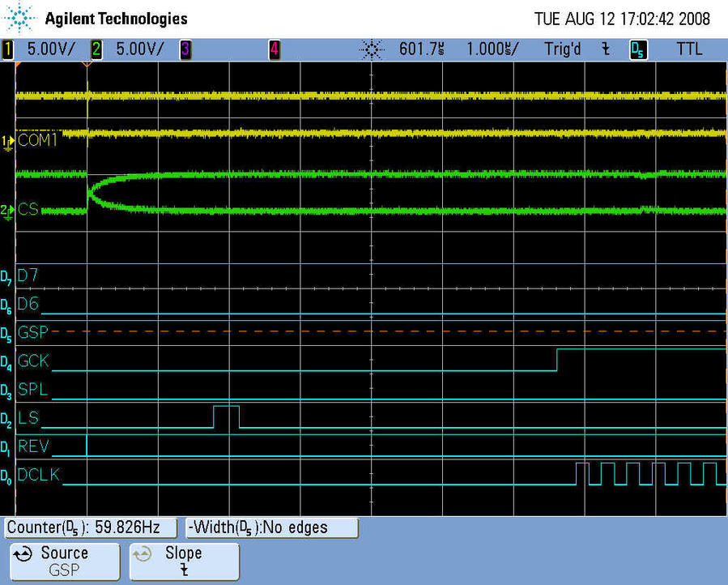Image resolution: width=728 pixels, height=585 pixels.
Task: Click the D5 trigger source icon
Action: click(637, 49)
